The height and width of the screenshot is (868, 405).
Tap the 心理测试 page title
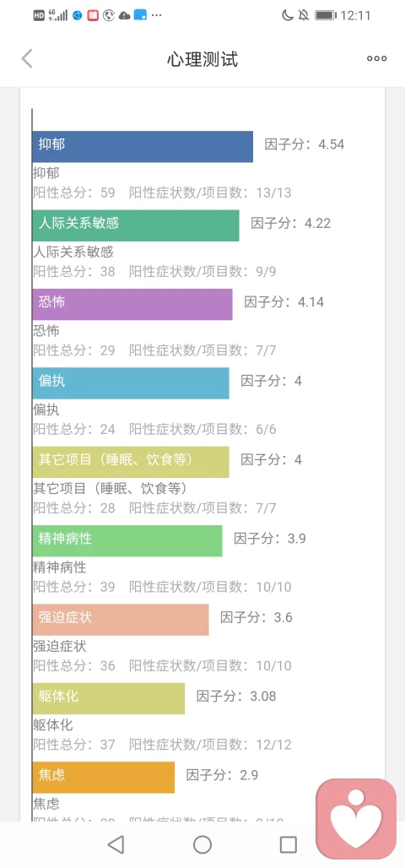(202, 59)
